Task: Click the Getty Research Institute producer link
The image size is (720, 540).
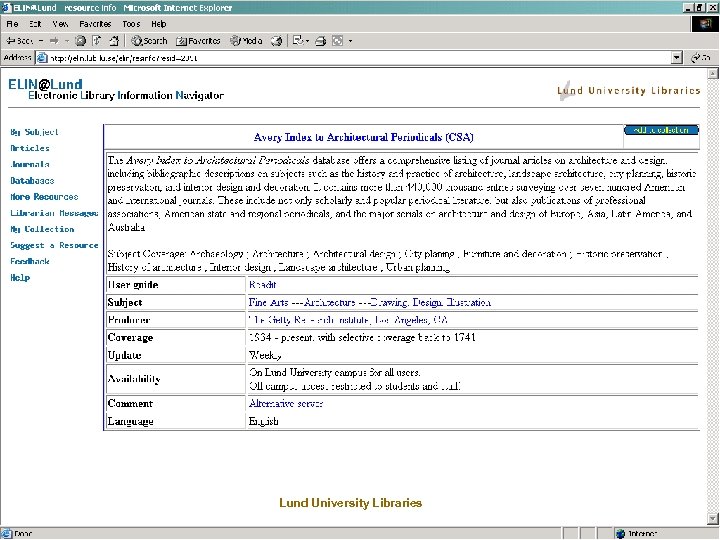Action: pyautogui.click(x=348, y=320)
